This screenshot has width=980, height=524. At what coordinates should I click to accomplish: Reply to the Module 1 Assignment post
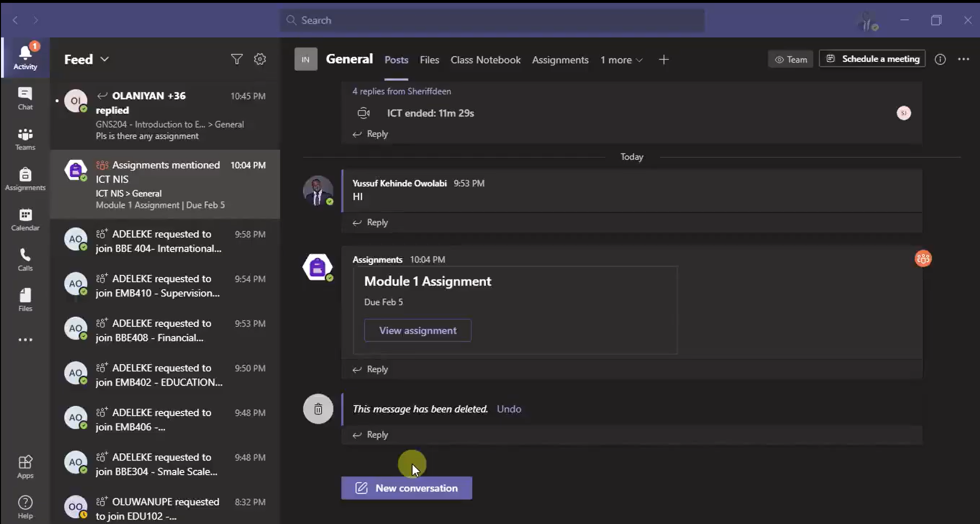point(371,369)
